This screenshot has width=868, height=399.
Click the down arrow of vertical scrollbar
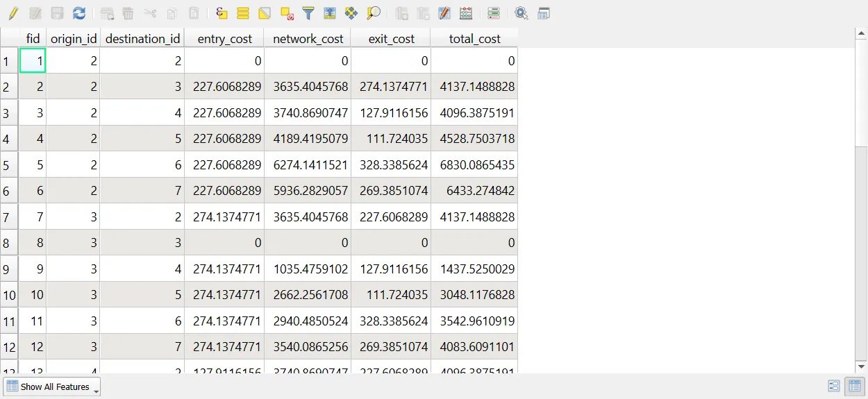[862, 366]
